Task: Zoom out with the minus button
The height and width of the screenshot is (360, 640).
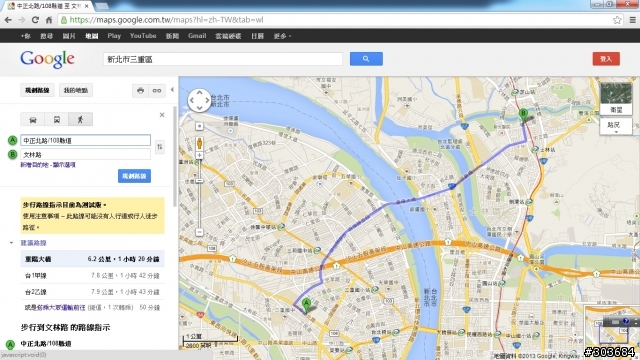Action: (199, 232)
